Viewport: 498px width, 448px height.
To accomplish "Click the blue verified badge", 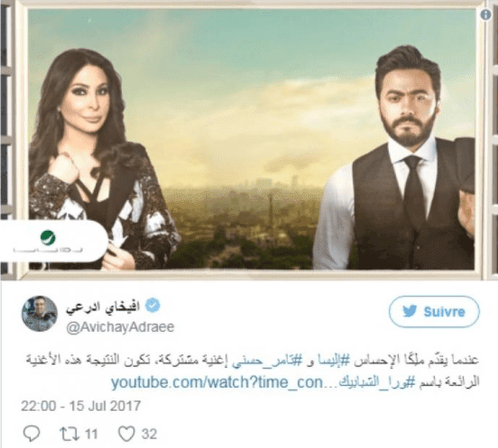I will (152, 306).
